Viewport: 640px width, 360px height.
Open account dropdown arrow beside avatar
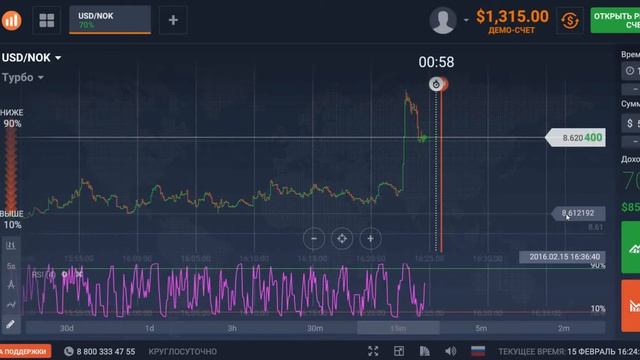466,20
